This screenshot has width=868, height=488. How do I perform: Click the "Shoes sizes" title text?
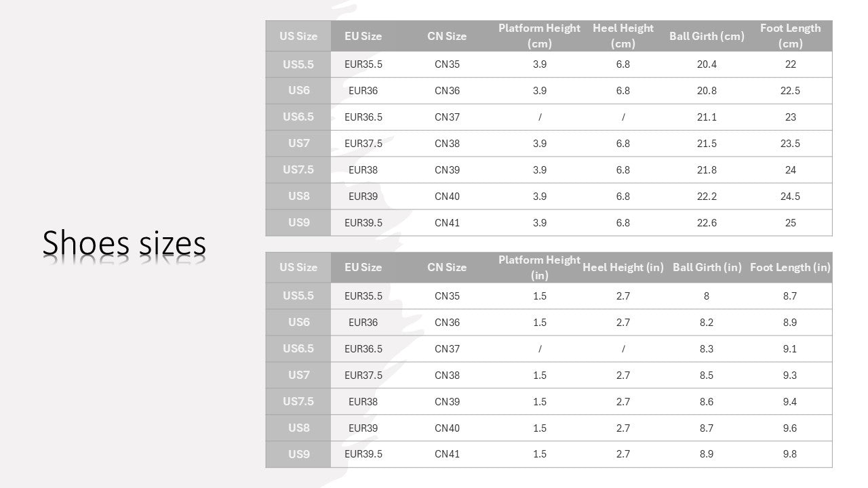(124, 244)
